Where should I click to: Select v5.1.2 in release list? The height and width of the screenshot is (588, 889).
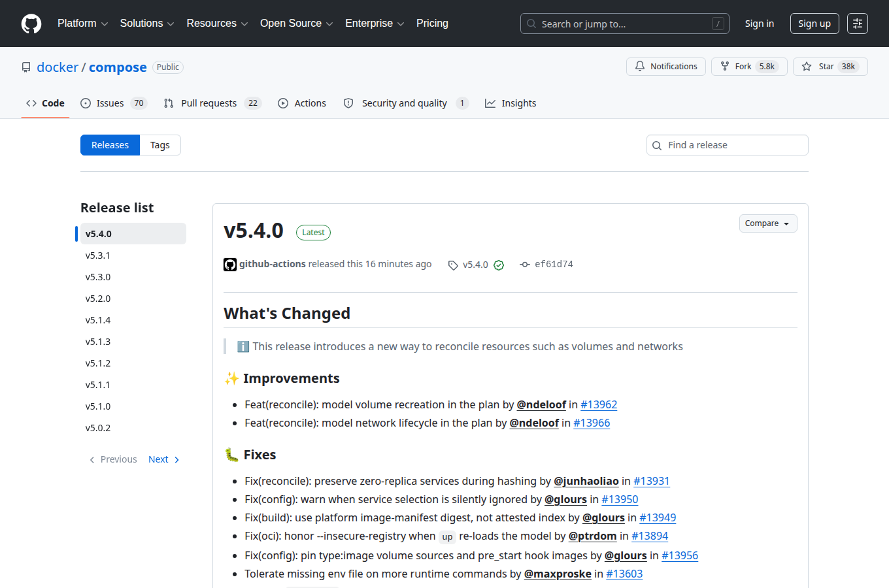133,363
